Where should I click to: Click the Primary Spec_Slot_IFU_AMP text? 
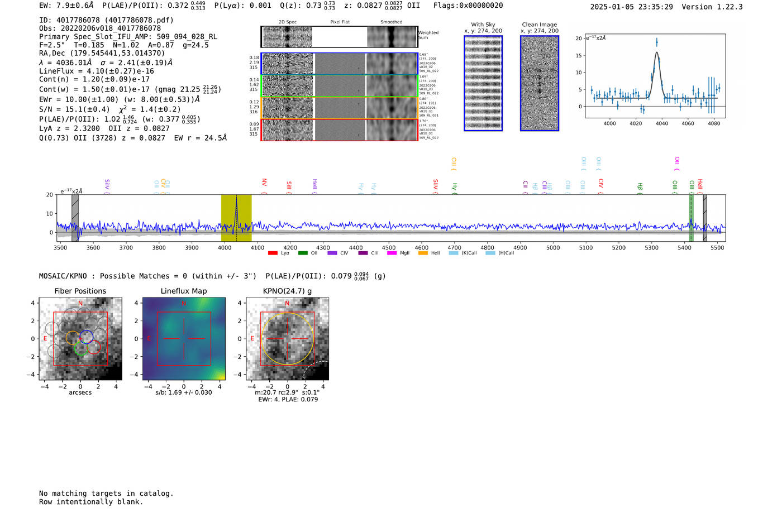128,37
